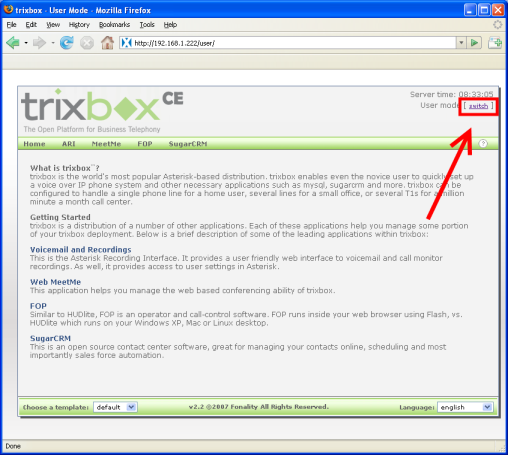The image size is (508, 455).
Task: Click the switch user mode link
Action: click(x=478, y=106)
